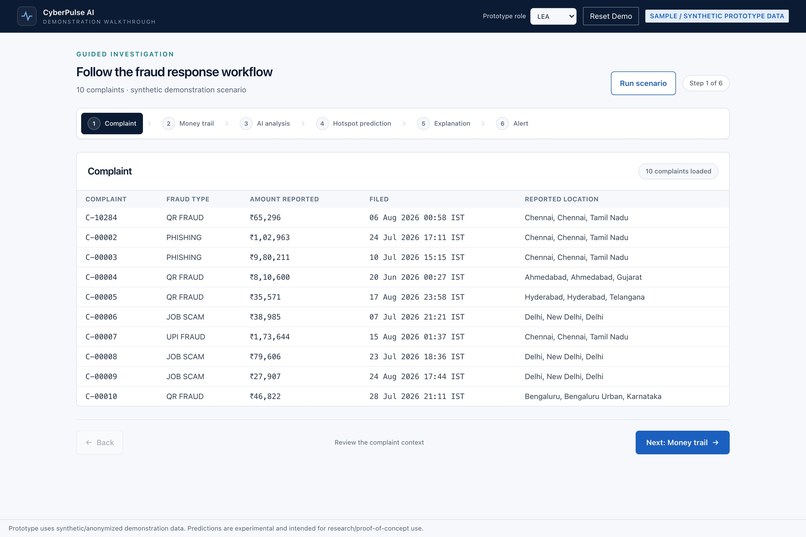Click the Run scenario button
Image resolution: width=806 pixels, height=537 pixels.
[643, 83]
